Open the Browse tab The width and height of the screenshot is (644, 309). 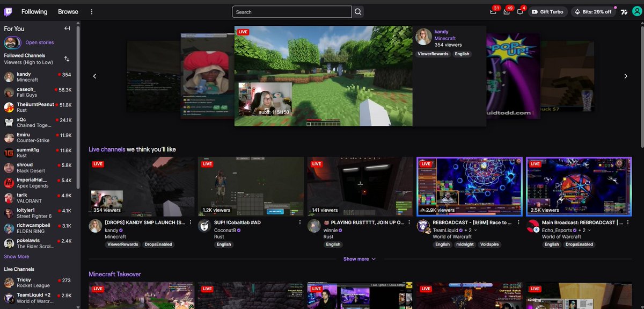[68, 12]
